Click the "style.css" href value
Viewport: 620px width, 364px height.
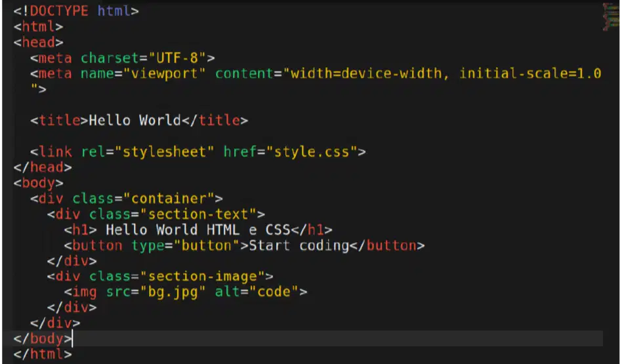(312, 152)
